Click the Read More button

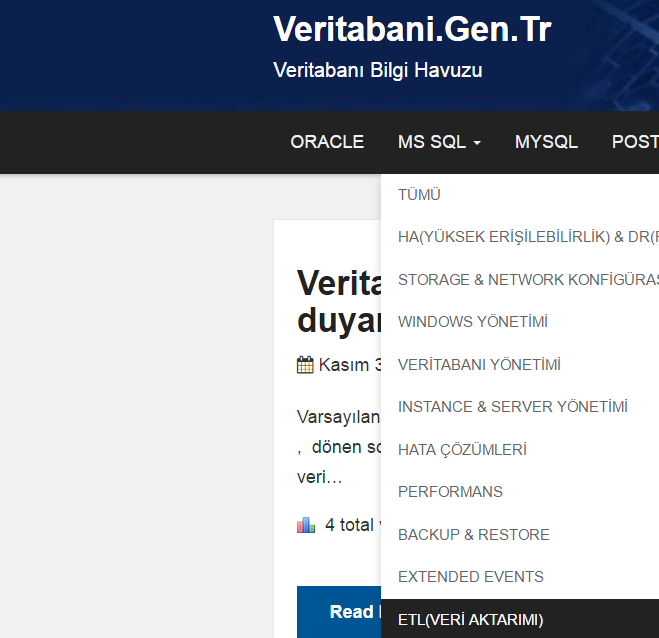tap(339, 612)
